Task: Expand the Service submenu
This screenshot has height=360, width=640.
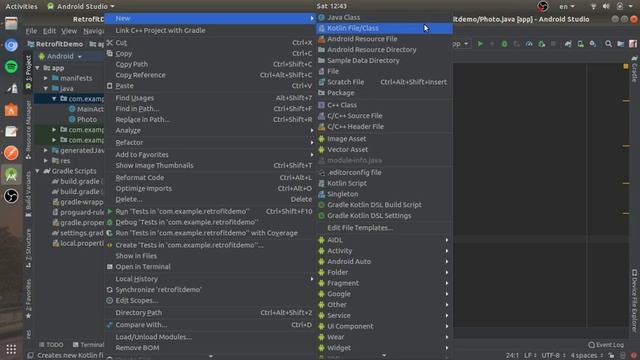Action: [384, 316]
